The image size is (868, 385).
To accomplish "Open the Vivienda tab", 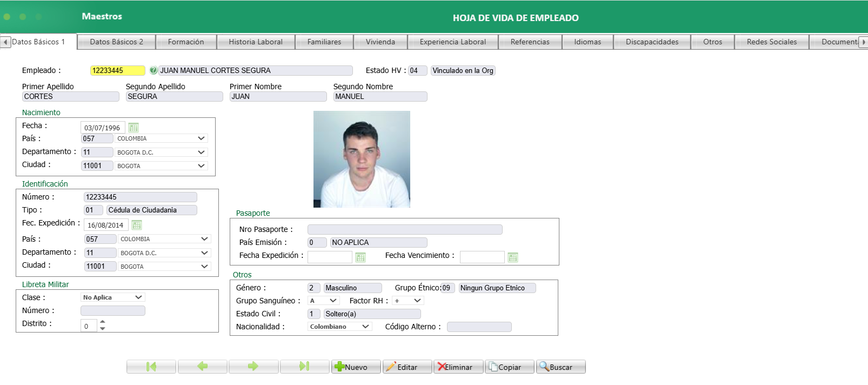I will [380, 42].
